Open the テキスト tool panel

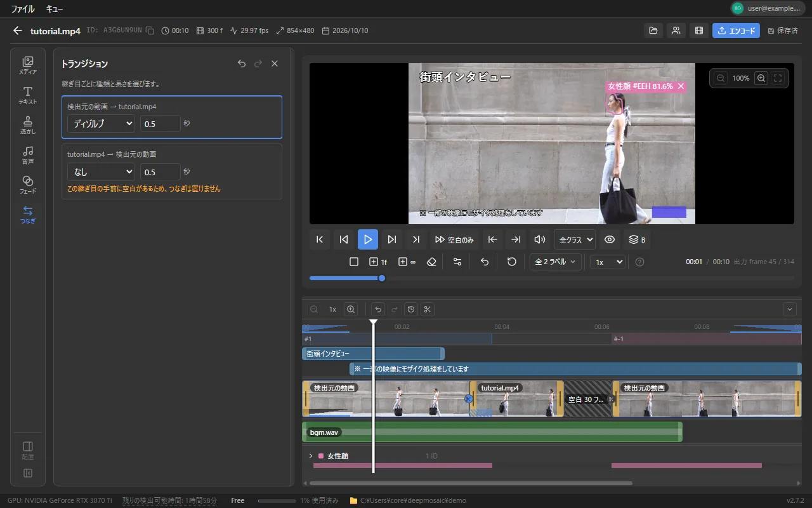[28, 95]
